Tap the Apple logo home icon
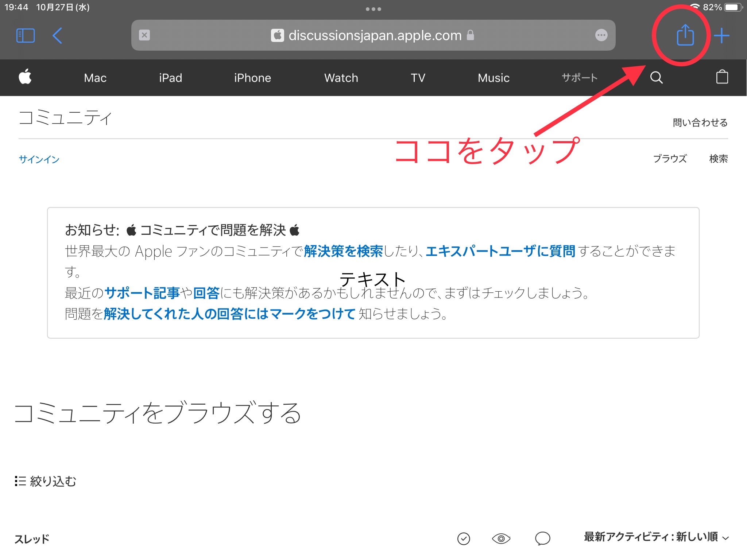747x560 pixels. pyautogui.click(x=25, y=77)
